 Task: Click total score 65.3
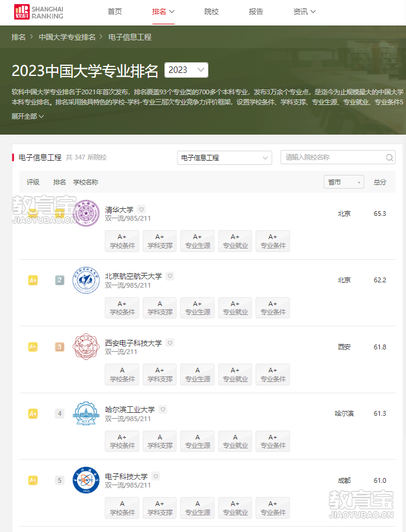pos(380,214)
